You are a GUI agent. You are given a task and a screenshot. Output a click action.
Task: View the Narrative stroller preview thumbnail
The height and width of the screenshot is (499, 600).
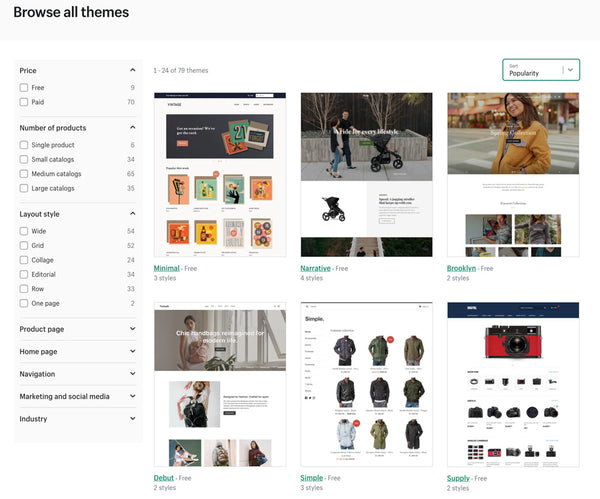(x=367, y=174)
